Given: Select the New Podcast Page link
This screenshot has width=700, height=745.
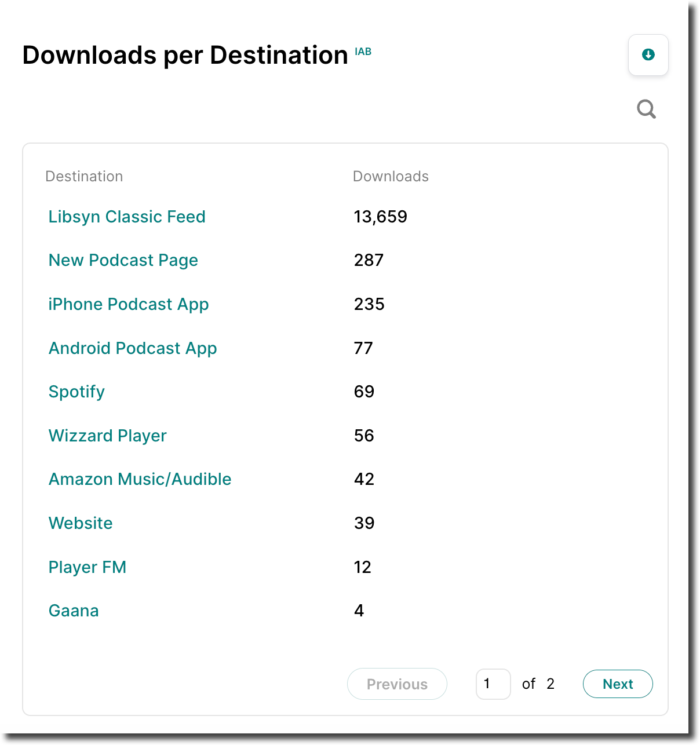Looking at the screenshot, I should coord(123,260).
